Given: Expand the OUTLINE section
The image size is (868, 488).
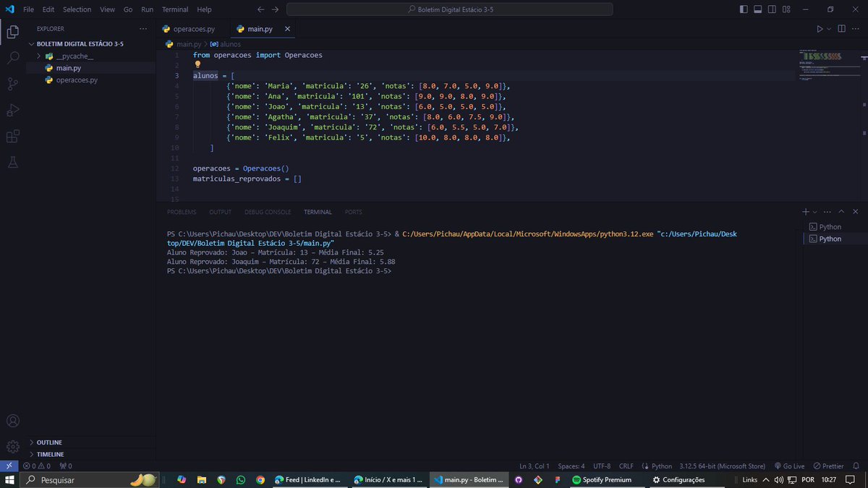Looking at the screenshot, I should [48, 442].
